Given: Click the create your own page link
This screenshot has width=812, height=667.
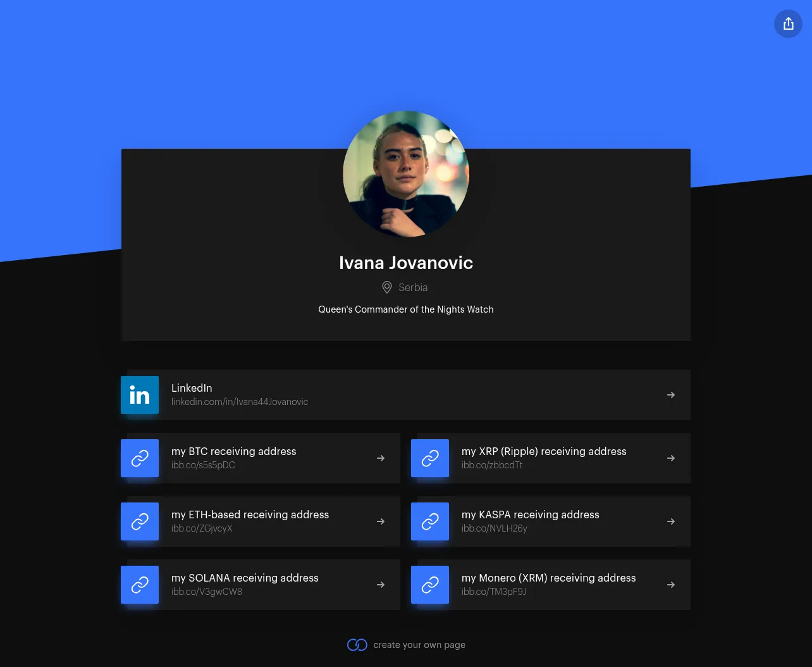Looking at the screenshot, I should pos(419,645).
